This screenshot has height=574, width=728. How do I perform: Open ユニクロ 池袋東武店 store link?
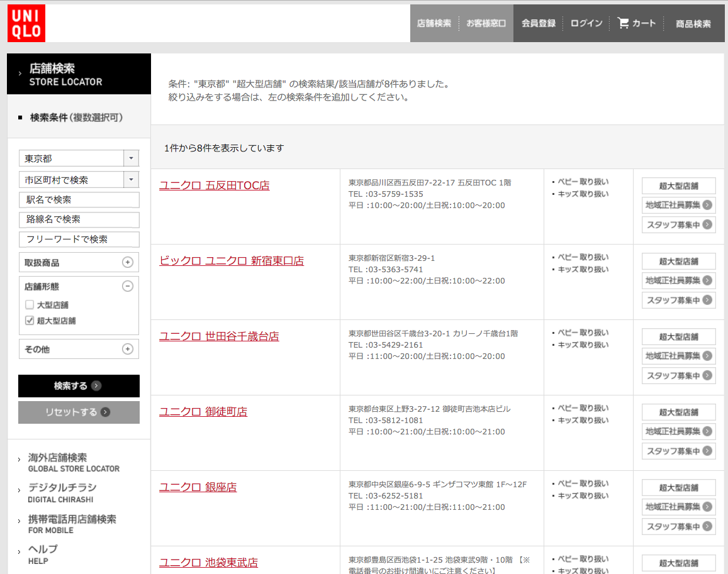click(x=209, y=563)
